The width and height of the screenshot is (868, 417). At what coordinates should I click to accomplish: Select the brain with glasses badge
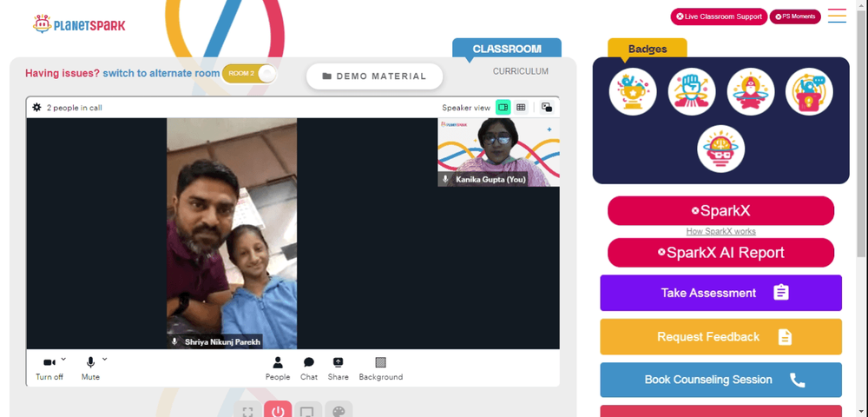point(720,149)
